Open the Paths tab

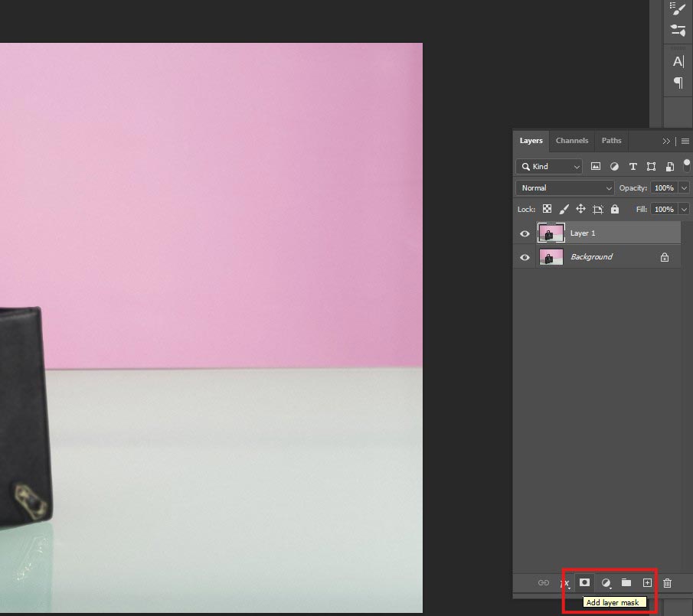(611, 141)
